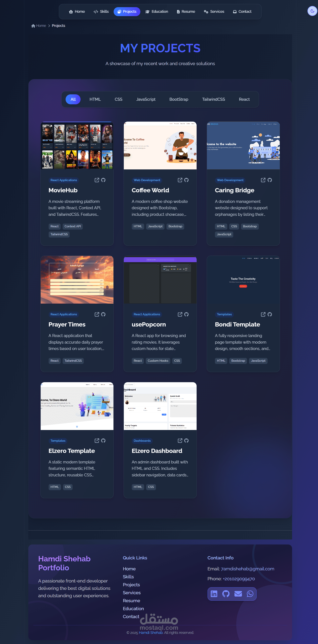318x644 pixels.
Task: Click the 7amdishehab@gmail.com email link
Action: click(248, 569)
